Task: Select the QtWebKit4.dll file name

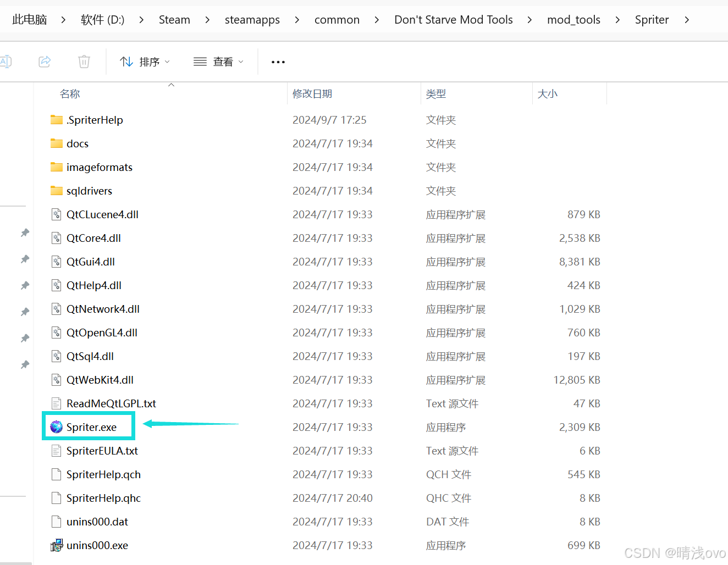Action: (100, 380)
